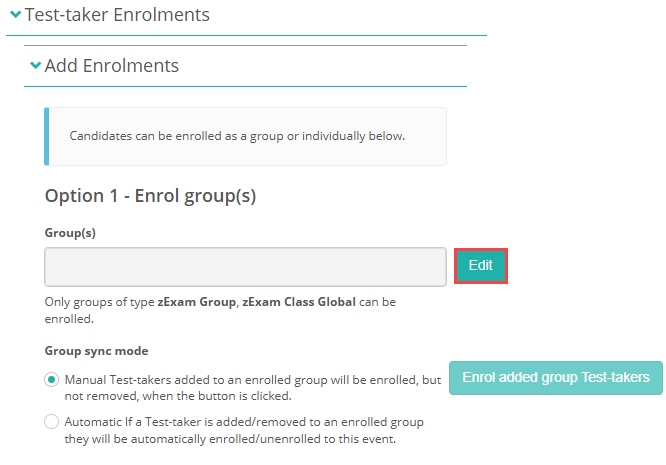The image size is (666, 465).
Task: Click the 'Only groups of type' help text
Action: 100,301
